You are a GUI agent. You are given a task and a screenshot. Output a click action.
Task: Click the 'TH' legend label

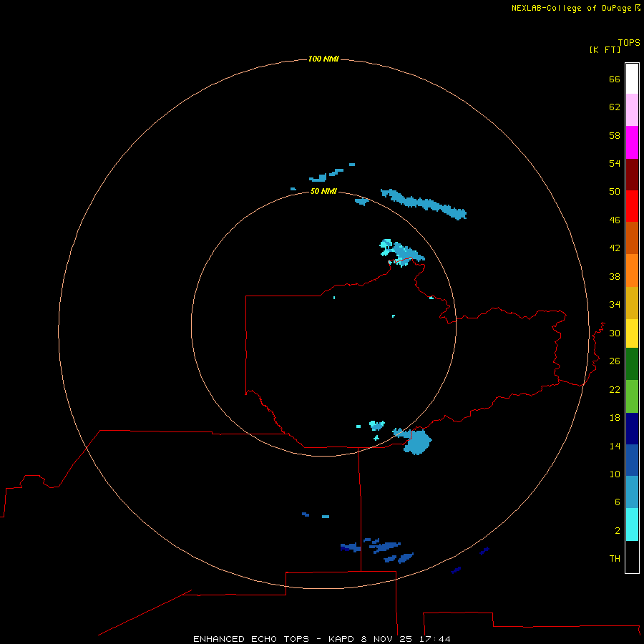615,558
